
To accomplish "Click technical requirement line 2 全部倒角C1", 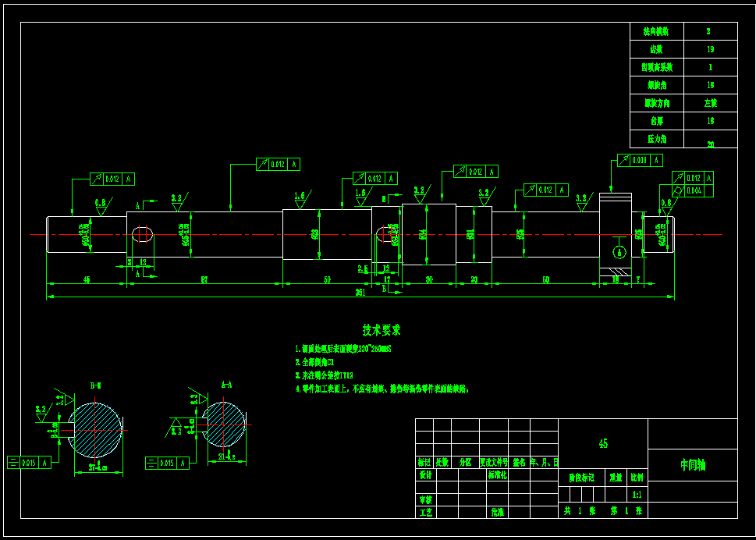I will [x=315, y=361].
